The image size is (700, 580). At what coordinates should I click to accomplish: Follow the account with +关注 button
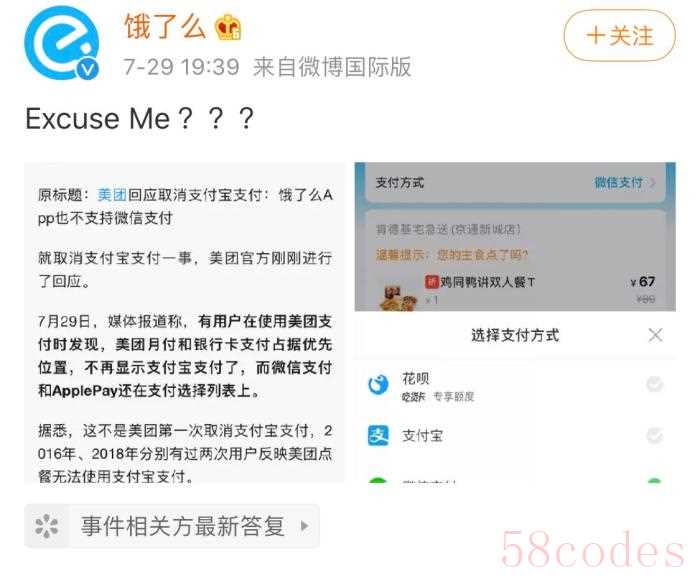coord(620,36)
